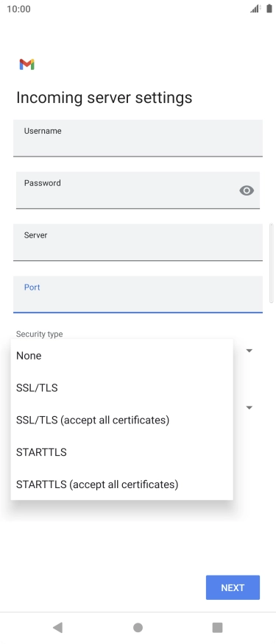276x644 pixels.
Task: Focus the Username input field
Action: point(138,138)
